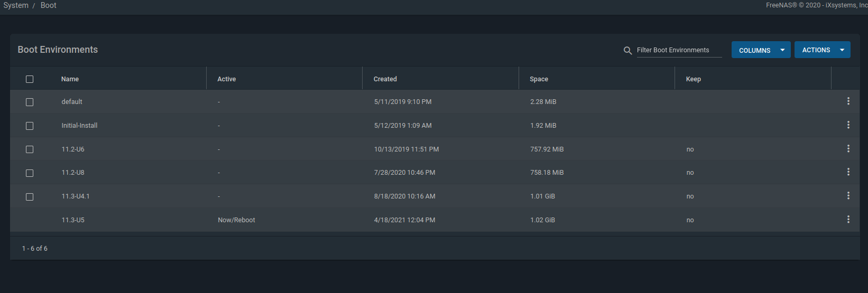This screenshot has width=868, height=293.
Task: Toggle the select-all checkbox in header
Action: point(30,79)
